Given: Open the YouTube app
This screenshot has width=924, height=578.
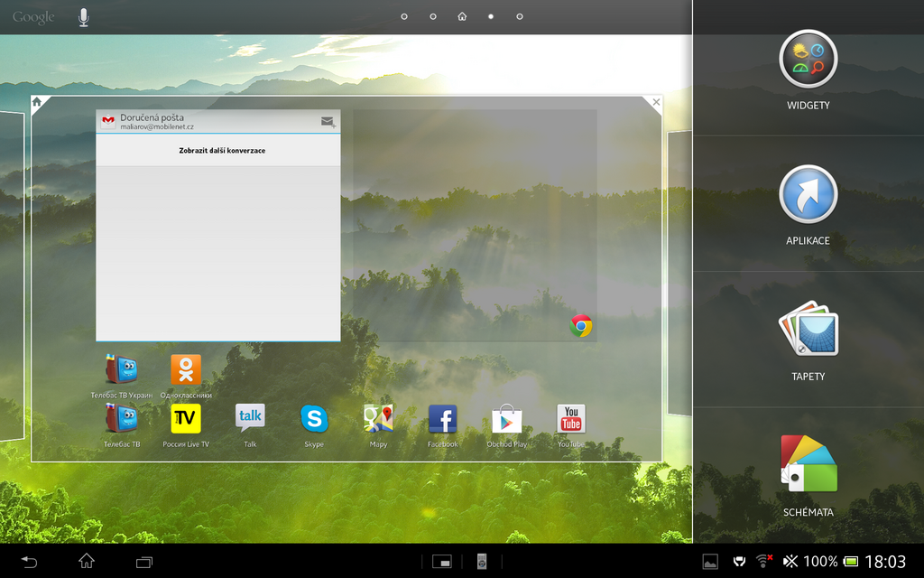Looking at the screenshot, I should click(x=571, y=418).
